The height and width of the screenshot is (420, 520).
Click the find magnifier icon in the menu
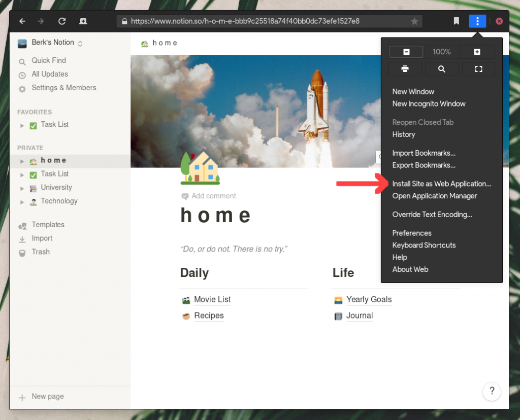point(442,69)
